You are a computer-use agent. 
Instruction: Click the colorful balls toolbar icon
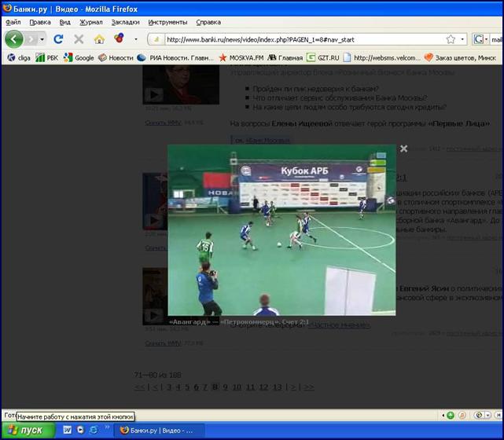coord(119,38)
